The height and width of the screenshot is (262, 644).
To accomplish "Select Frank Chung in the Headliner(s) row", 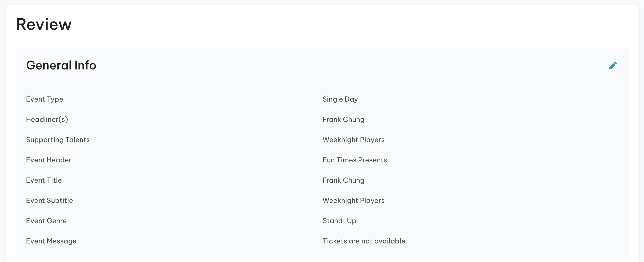I will 343,119.
